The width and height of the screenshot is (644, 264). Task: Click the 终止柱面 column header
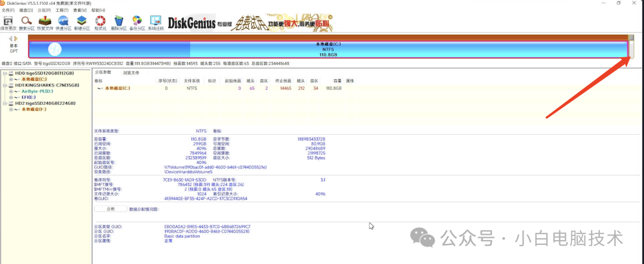[283, 81]
